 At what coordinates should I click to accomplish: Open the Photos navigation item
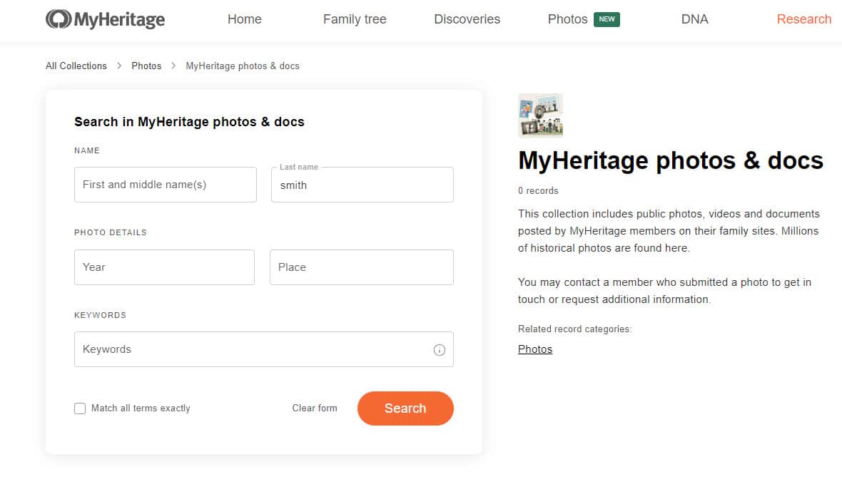(567, 19)
